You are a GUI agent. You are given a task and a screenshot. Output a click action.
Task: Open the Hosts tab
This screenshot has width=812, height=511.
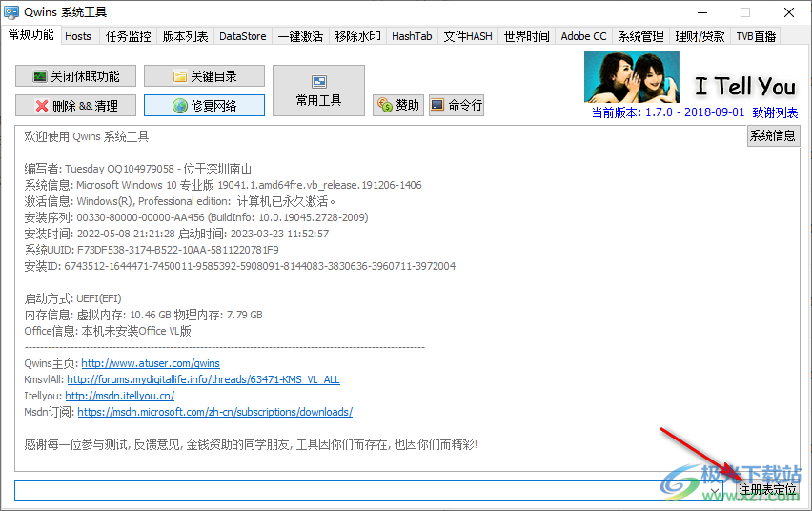[78, 36]
